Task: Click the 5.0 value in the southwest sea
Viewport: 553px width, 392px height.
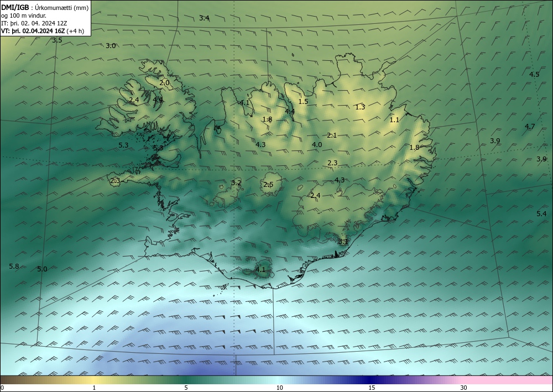Action: [42, 269]
